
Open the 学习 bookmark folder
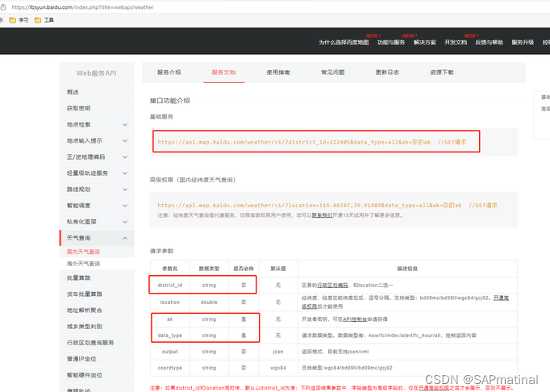[19, 20]
